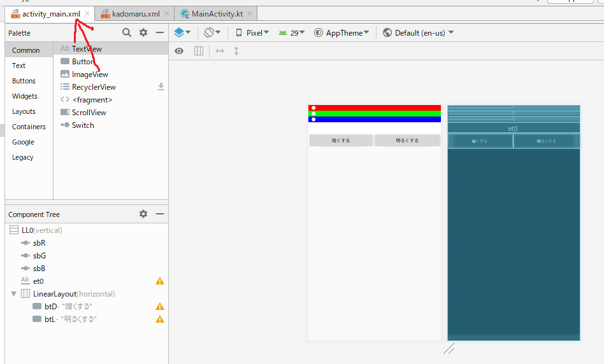The width and height of the screenshot is (604, 364).
Task: Open Palette settings gear
Action: tap(143, 32)
